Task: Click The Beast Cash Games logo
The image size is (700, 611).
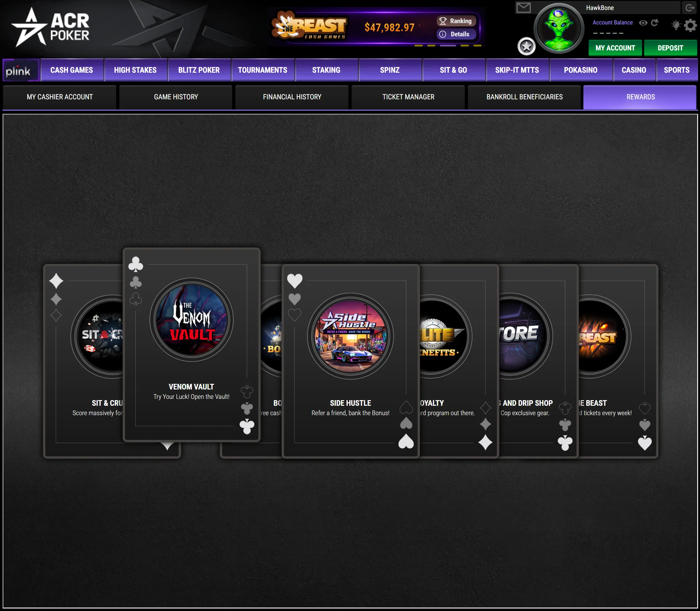Action: click(310, 26)
